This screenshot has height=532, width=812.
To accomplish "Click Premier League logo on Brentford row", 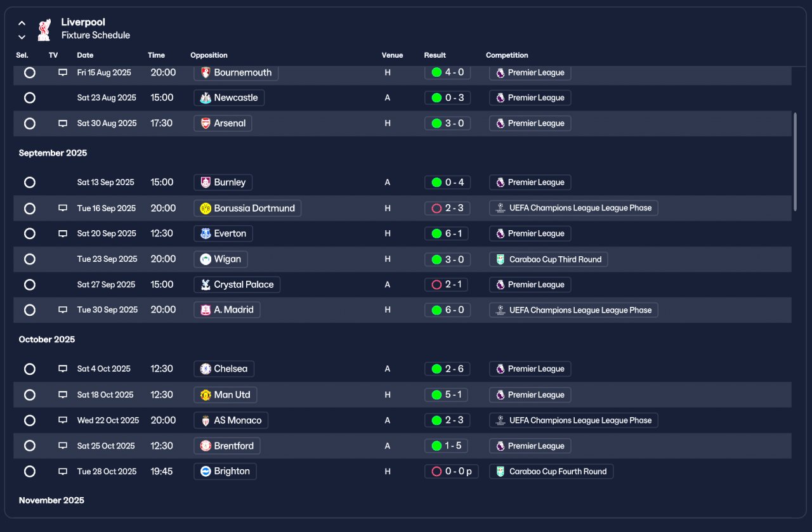I will click(500, 446).
